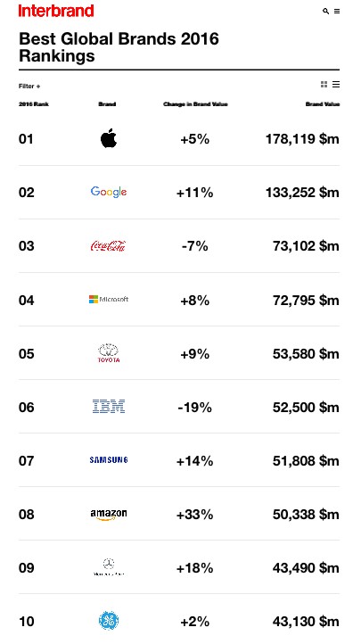Select the GE brand logo
Viewport: 361px width, 644px height.
point(109,621)
